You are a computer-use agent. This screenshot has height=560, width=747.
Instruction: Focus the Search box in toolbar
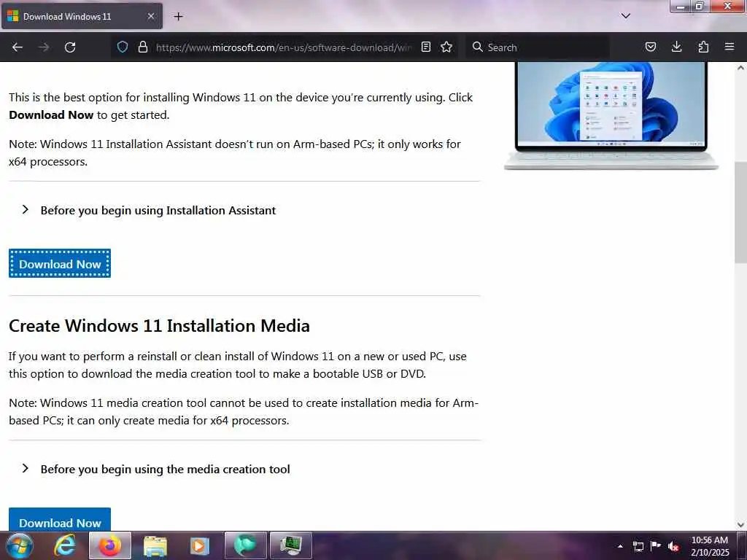[x=538, y=47]
